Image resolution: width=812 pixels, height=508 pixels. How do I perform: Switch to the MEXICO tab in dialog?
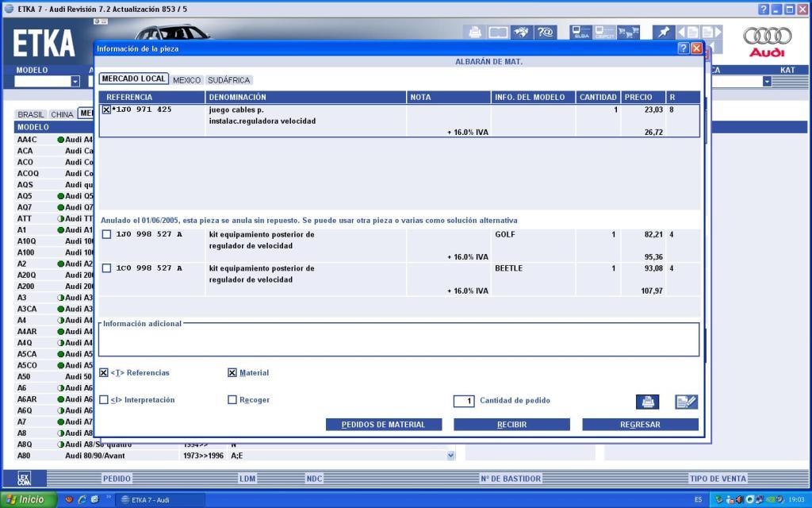tap(187, 80)
